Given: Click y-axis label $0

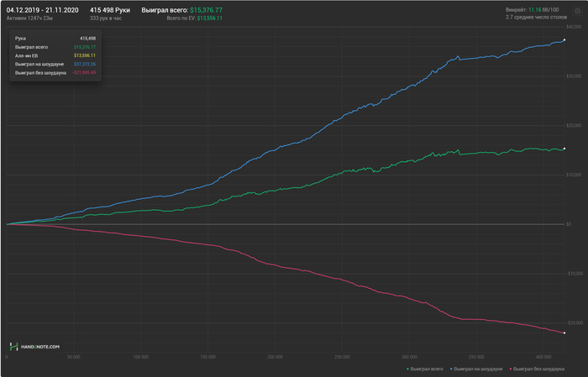Looking at the screenshot, I should point(569,224).
